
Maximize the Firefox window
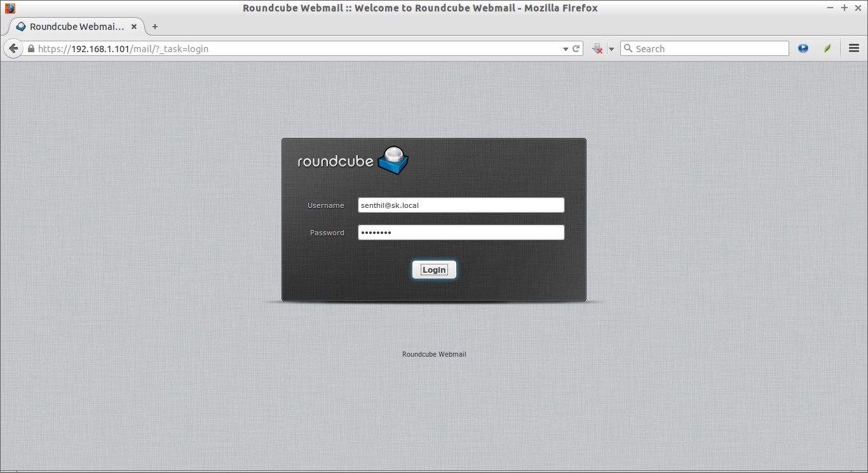844,8
